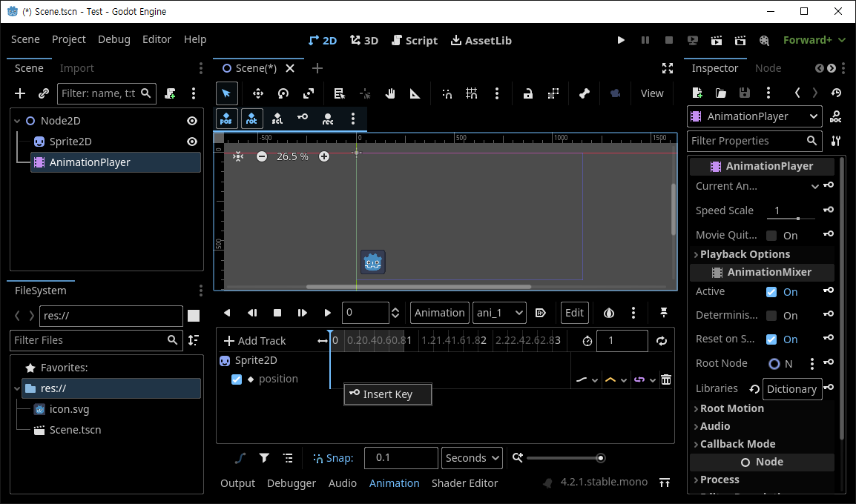
Task: Switch to the 3D workspace
Action: pyautogui.click(x=364, y=40)
